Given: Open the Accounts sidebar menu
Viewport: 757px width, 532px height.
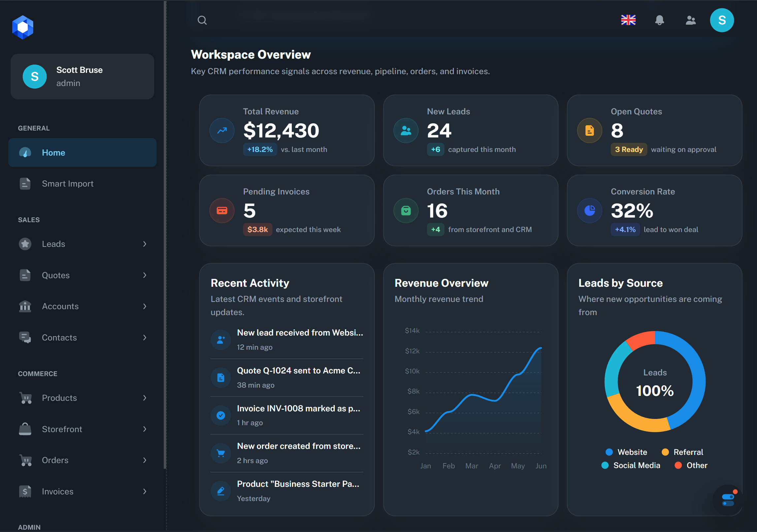Looking at the screenshot, I should click(x=82, y=306).
